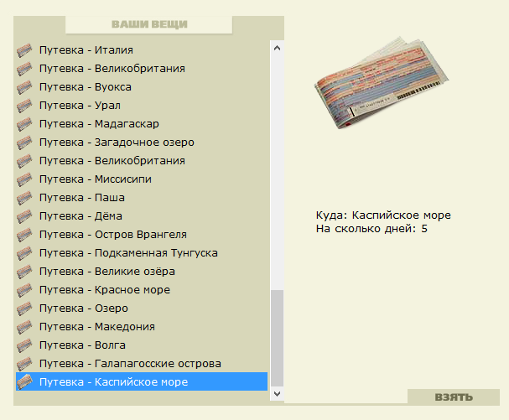
Task: Open the ВАШИ ВЕЩИ tab
Action: [x=149, y=24]
